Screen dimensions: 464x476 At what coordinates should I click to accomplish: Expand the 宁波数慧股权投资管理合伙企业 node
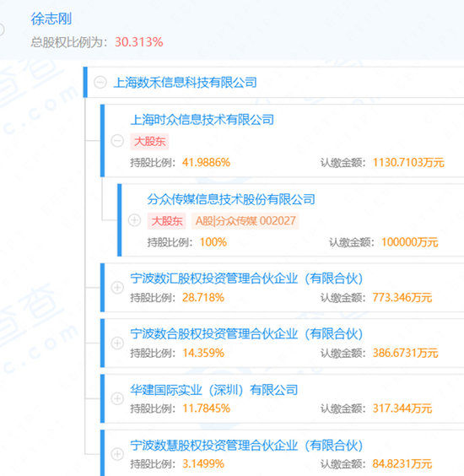(117, 454)
